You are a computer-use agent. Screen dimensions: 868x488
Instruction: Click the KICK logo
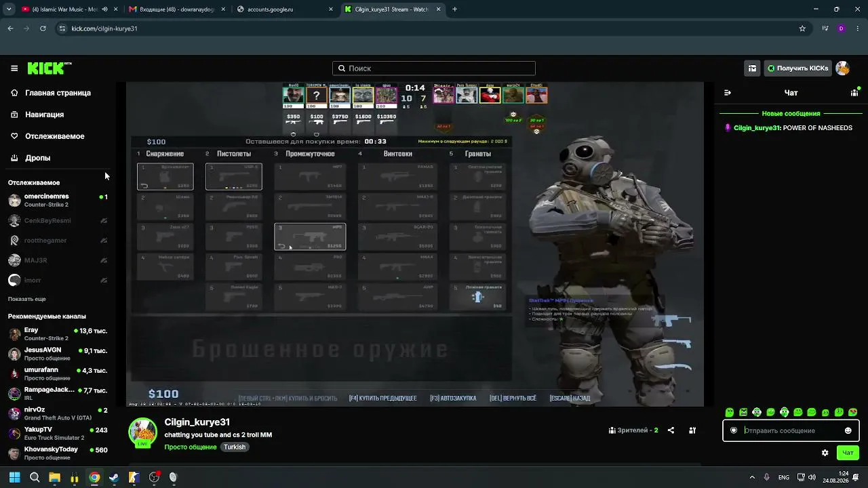(x=50, y=68)
